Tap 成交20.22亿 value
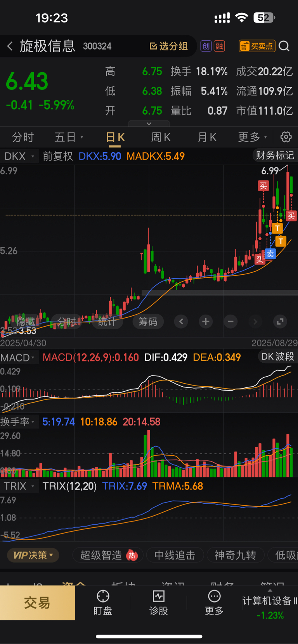Viewport: 298px width, 644px height. click(x=265, y=71)
